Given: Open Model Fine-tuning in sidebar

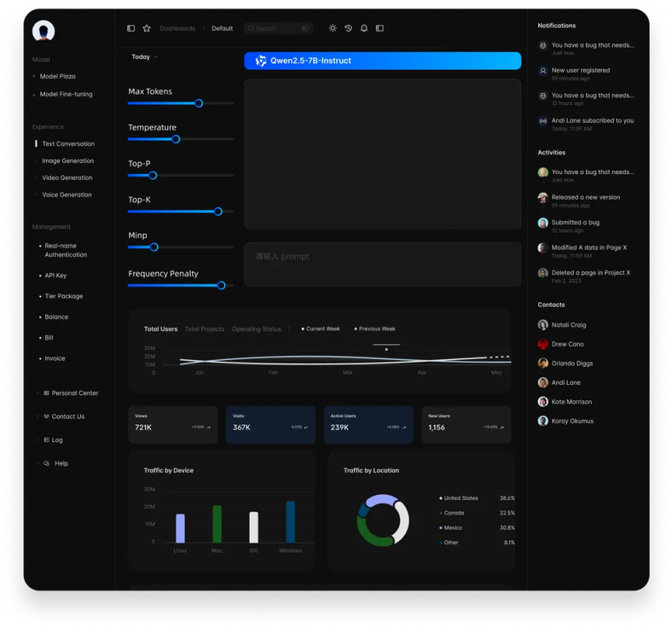Looking at the screenshot, I should click(66, 94).
